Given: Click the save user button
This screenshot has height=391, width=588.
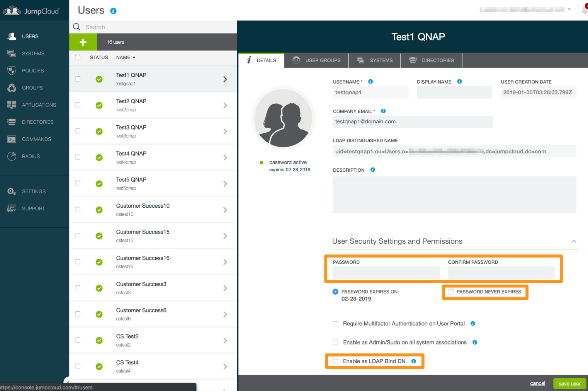Looking at the screenshot, I should point(569,384).
